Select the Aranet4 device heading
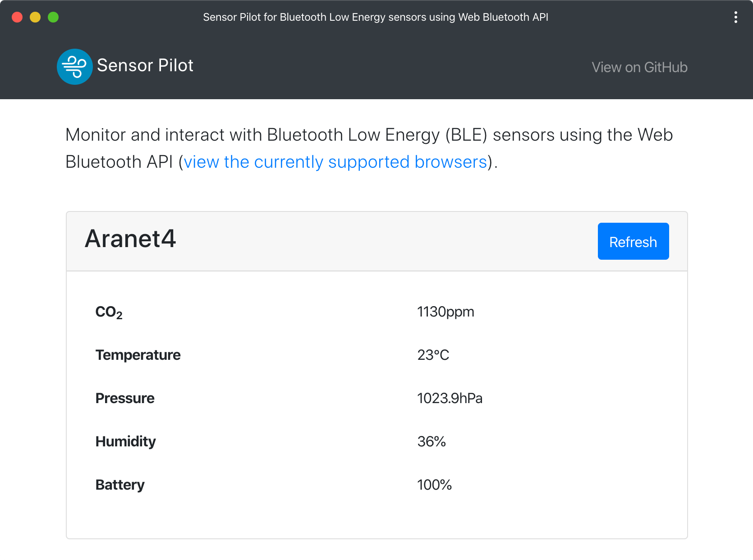 130,239
